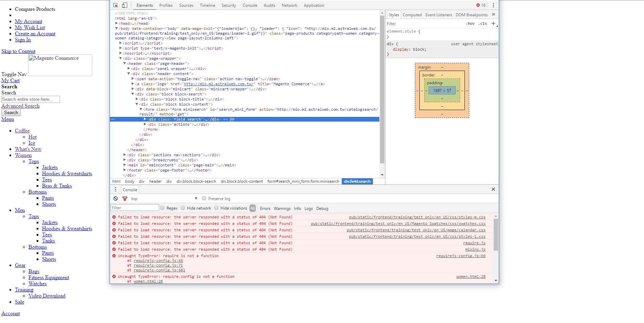Collapse the div page-wrapper node
This screenshot has width=644, height=323.
point(120,58)
